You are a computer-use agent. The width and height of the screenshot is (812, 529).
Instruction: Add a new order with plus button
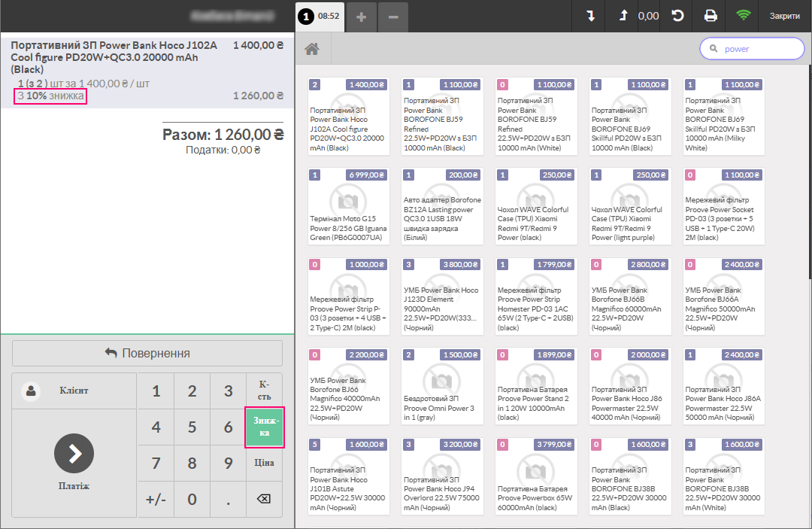point(361,17)
